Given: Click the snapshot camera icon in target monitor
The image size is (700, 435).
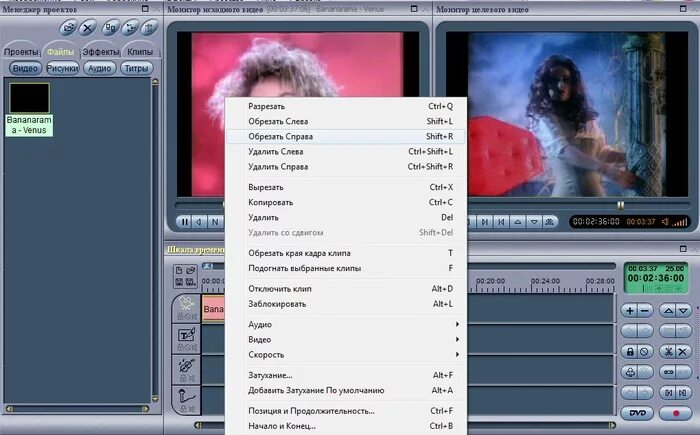Looking at the screenshot, I should (550, 222).
